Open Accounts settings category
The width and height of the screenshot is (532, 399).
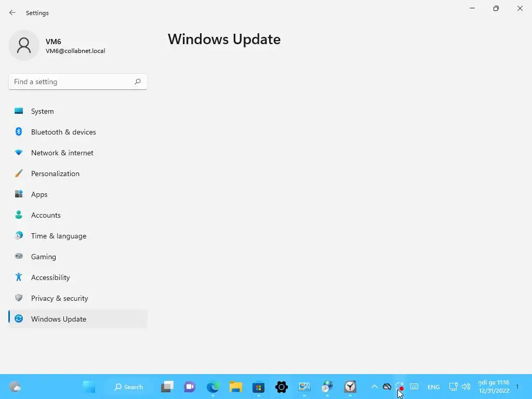point(78,215)
